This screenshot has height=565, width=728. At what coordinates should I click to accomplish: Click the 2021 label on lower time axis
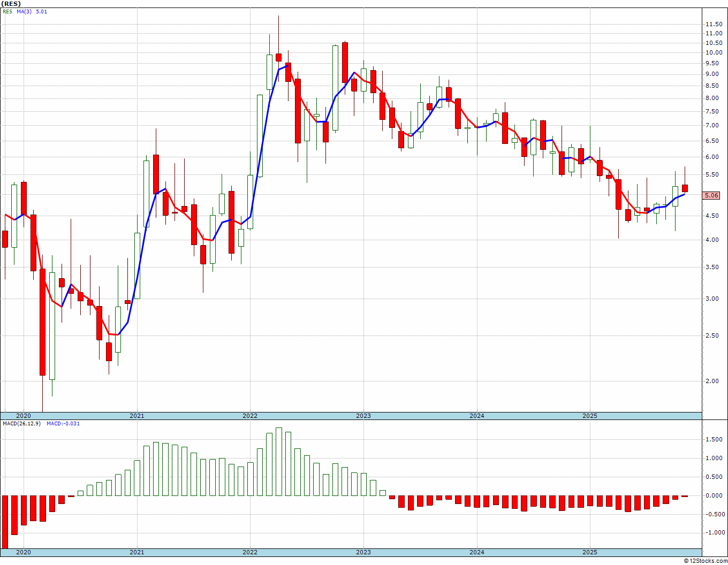pos(137,552)
